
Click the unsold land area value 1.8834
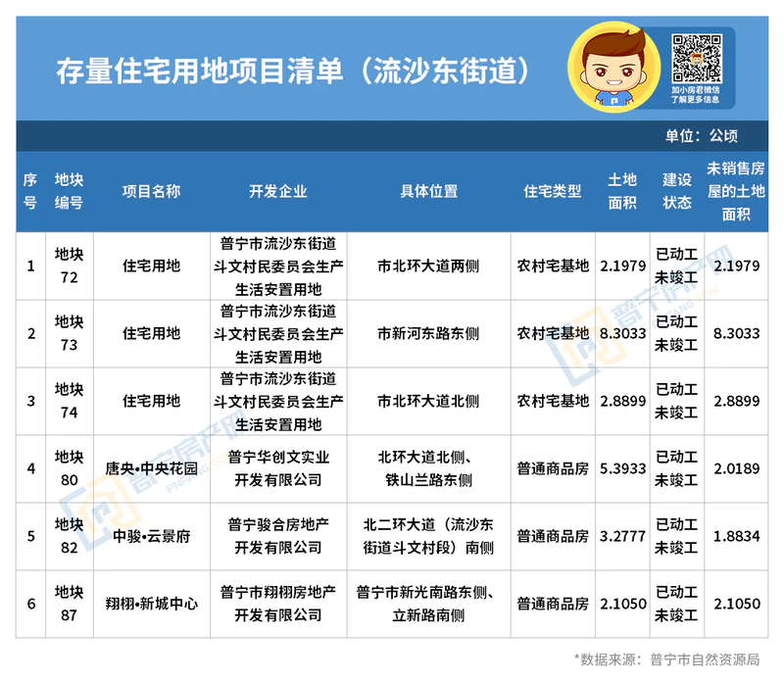click(736, 536)
